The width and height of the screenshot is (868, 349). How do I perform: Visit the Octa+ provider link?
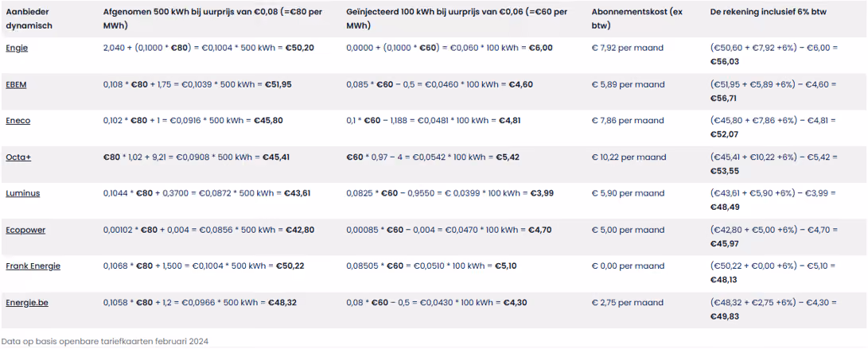(18, 157)
